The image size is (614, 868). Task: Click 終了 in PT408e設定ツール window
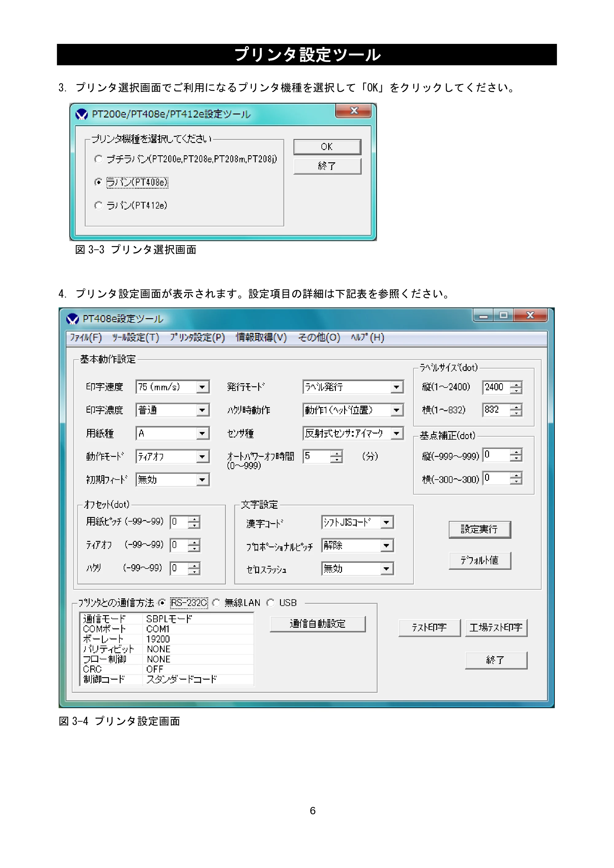coord(496,661)
